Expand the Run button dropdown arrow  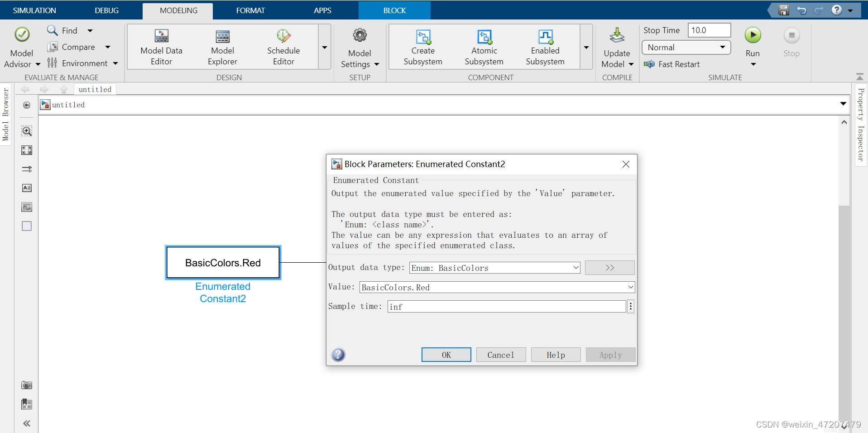tap(753, 64)
